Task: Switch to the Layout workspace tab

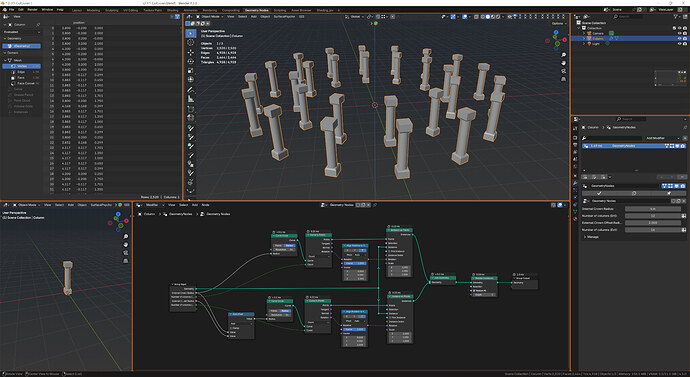Action: (77, 10)
